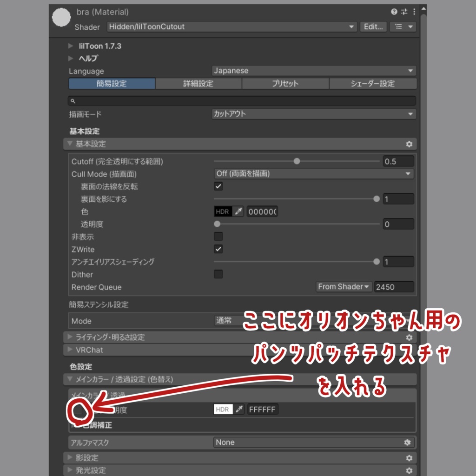Open the Shader dropdown Hidden/lilToonCutout
This screenshot has height=476, width=476.
[231, 26]
